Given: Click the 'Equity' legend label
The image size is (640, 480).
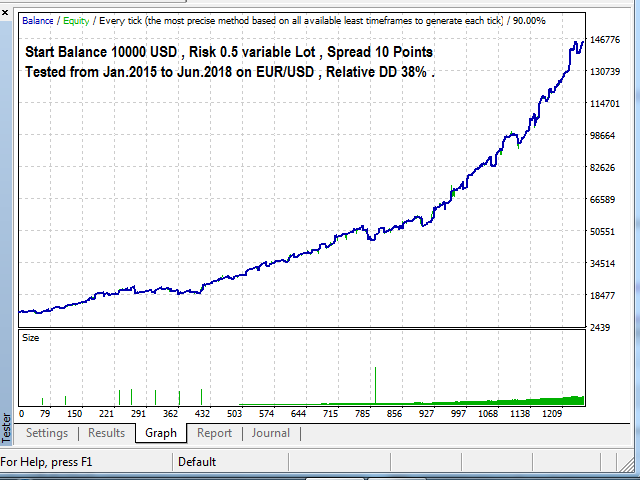Looking at the screenshot, I should click(x=76, y=21).
